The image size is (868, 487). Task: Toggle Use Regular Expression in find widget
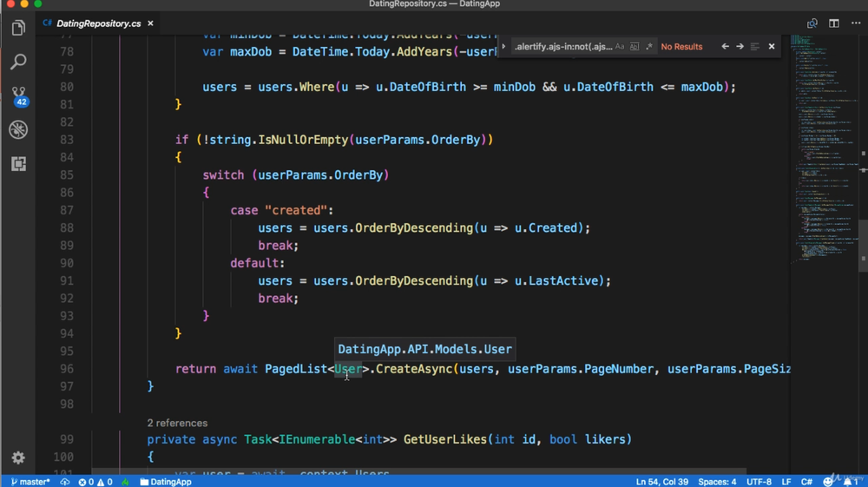point(649,47)
